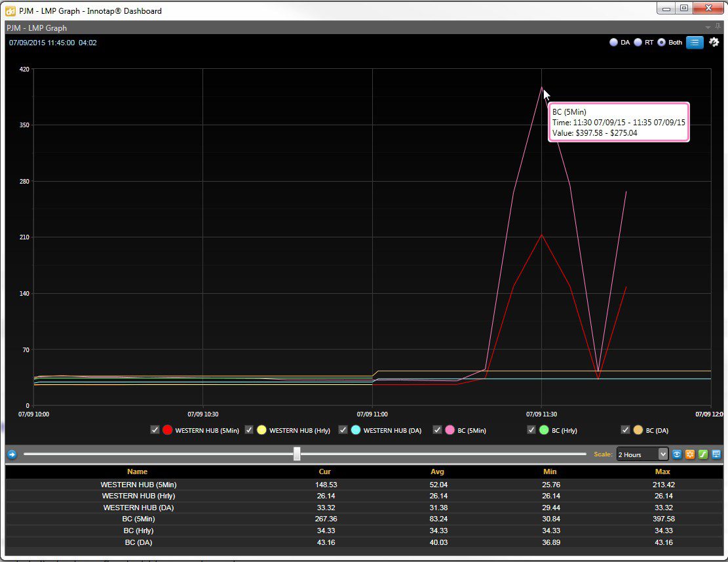Select WESTERN HUB (DA) table row name

(138, 508)
